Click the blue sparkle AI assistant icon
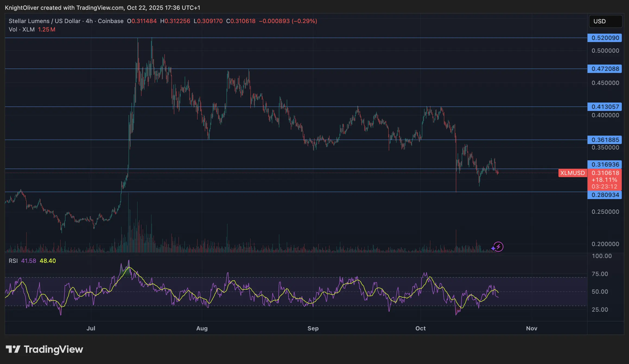629x364 pixels. (492, 248)
